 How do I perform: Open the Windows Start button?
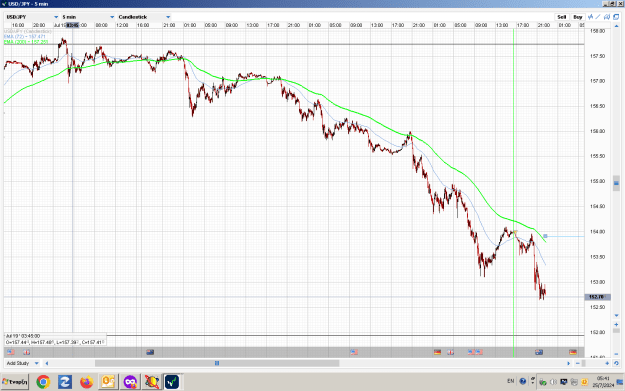(x=15, y=382)
